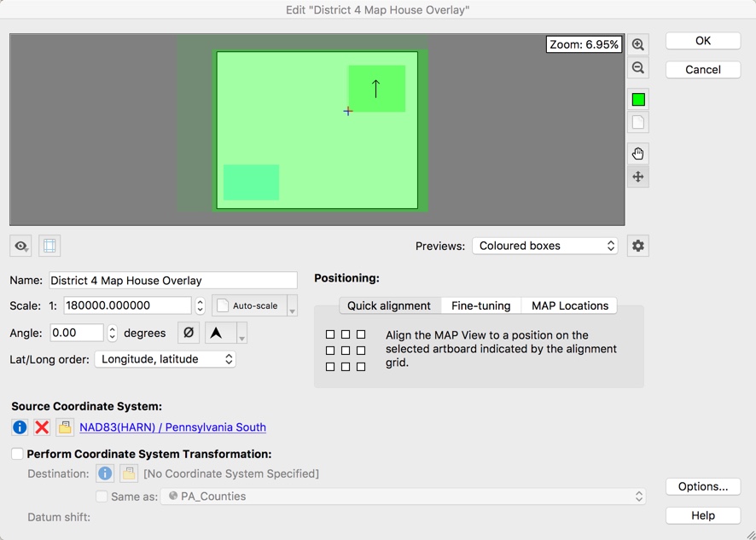This screenshot has width=756, height=540.
Task: Zoom in with the magnifier plus icon
Action: [x=638, y=45]
